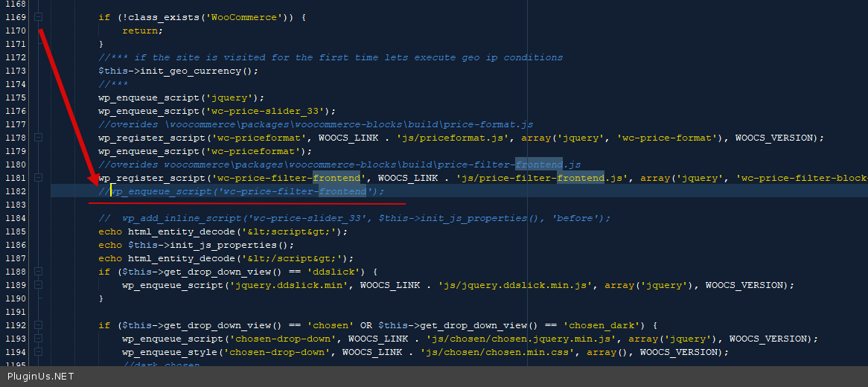This screenshot has width=868, height=387.
Task: Click line number 1173 in the gutter
Action: 14,71
